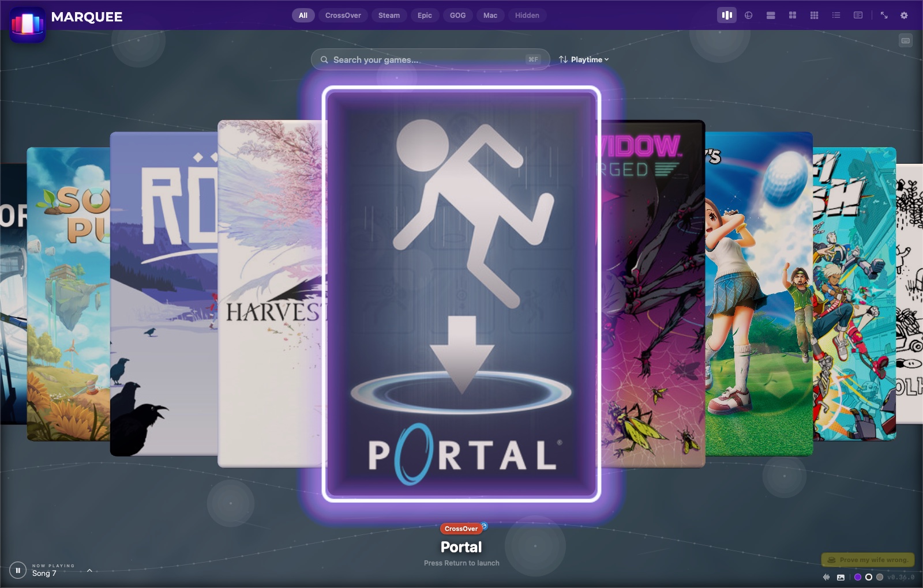Toggle the background image icon
The image size is (923, 588).
(841, 577)
